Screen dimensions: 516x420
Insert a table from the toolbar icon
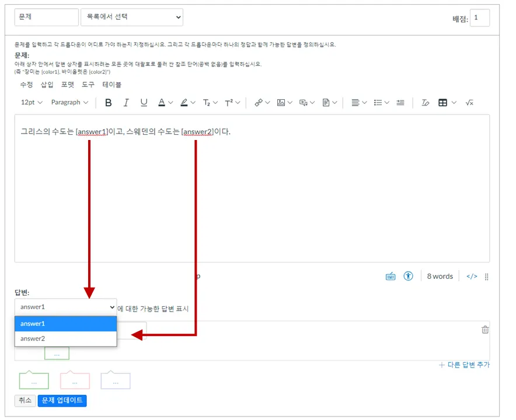coord(443,103)
